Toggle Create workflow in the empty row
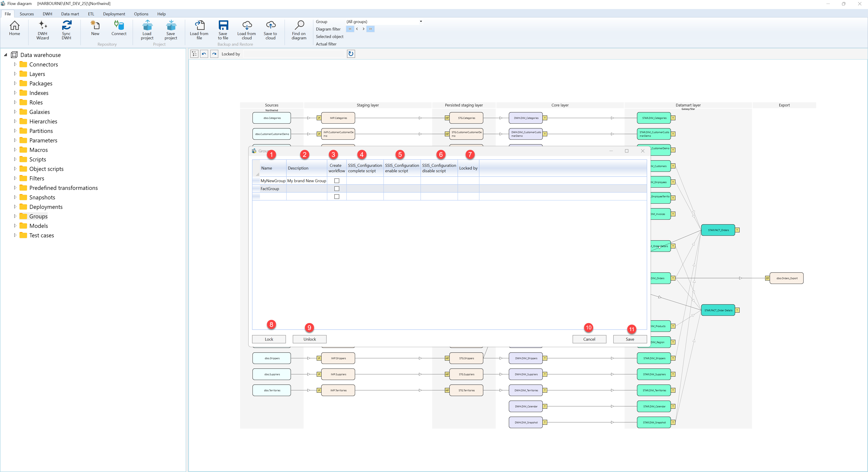Image resolution: width=868 pixels, height=472 pixels. pyautogui.click(x=337, y=196)
